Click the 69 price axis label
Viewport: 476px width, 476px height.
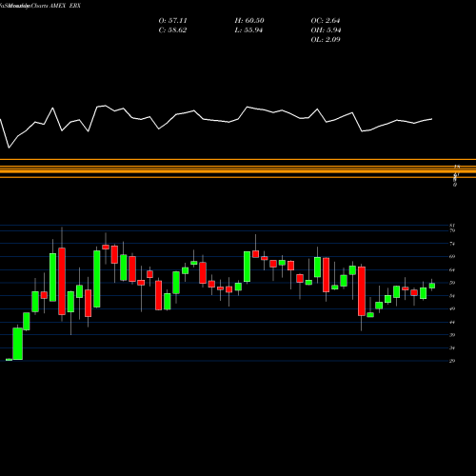click(452, 256)
